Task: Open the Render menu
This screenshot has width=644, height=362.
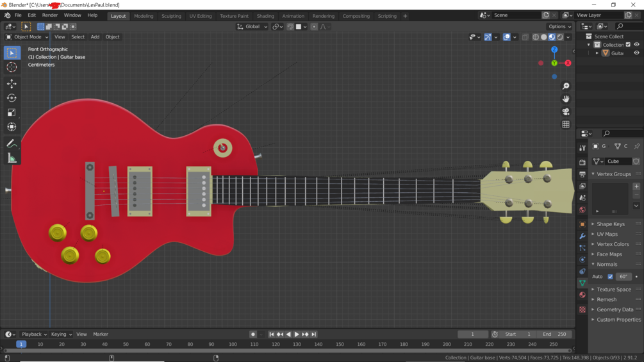Action: point(50,15)
